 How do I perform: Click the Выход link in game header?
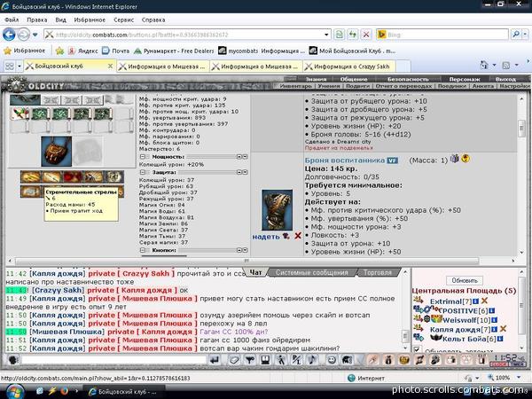pos(505,79)
